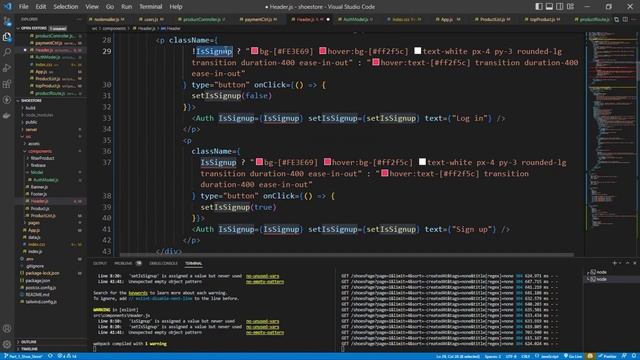Viewport: 640px width, 360px height.
Task: Click unsaved dot on Header.js tab
Action: click(328, 19)
